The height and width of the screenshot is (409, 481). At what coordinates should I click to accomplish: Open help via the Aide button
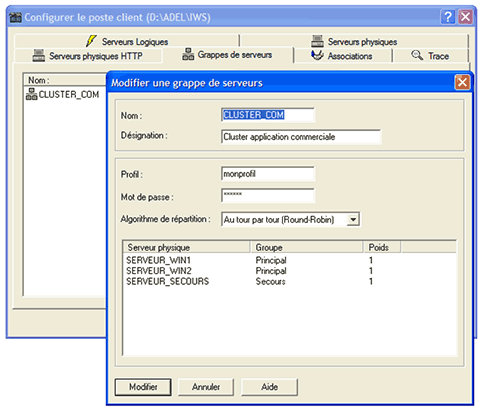[269, 387]
